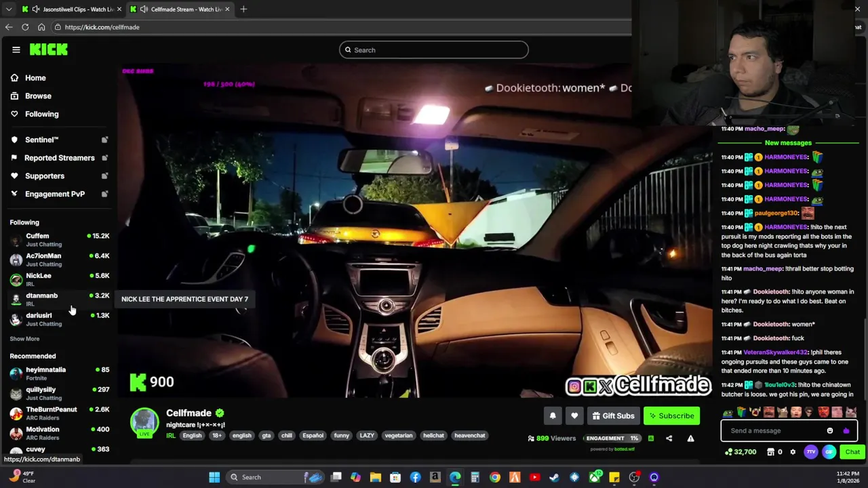The height and width of the screenshot is (488, 868).
Task: Open Reported Streamers in sidebar
Action: tap(60, 158)
